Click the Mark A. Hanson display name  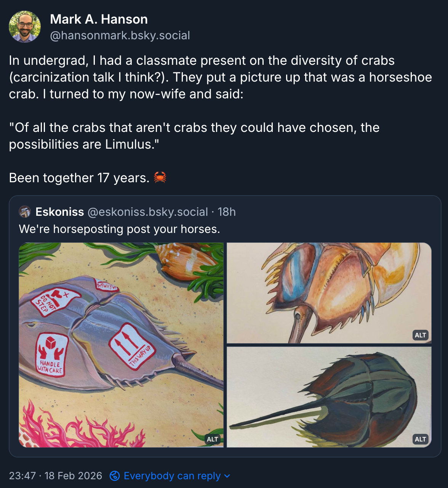click(99, 19)
